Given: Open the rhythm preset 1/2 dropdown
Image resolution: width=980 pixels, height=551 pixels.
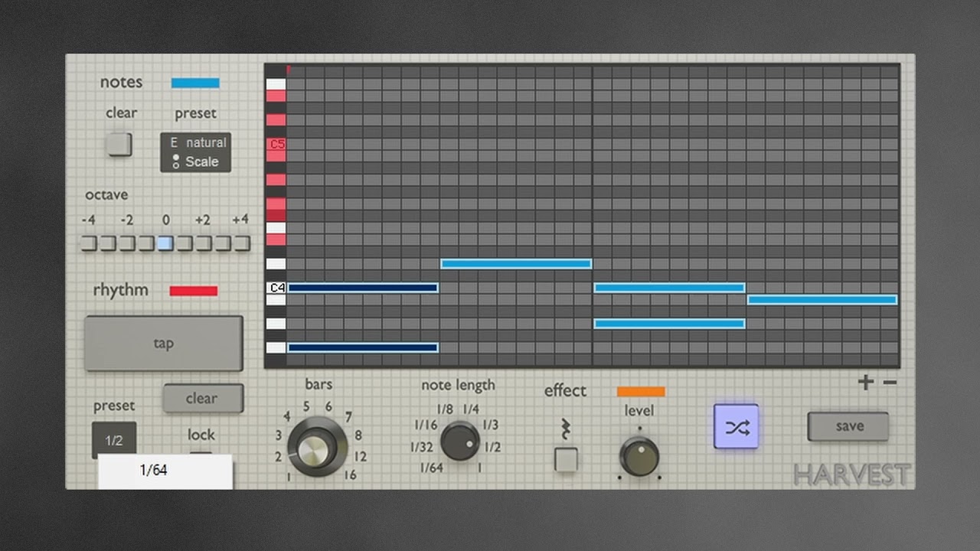Looking at the screenshot, I should [x=114, y=440].
